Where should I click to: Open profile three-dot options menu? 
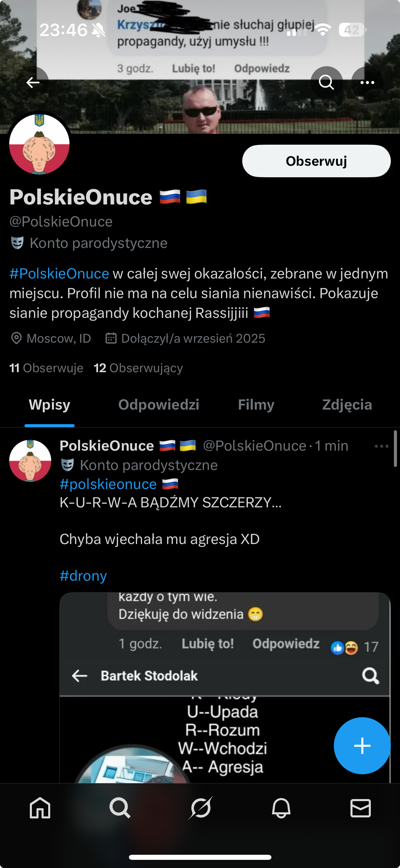[367, 82]
